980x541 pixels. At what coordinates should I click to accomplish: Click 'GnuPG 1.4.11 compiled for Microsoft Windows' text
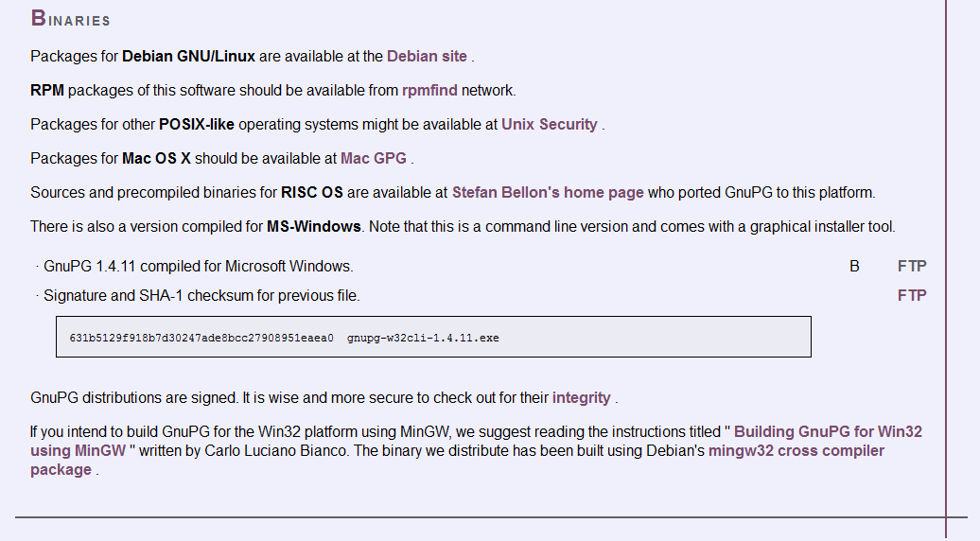point(198,266)
